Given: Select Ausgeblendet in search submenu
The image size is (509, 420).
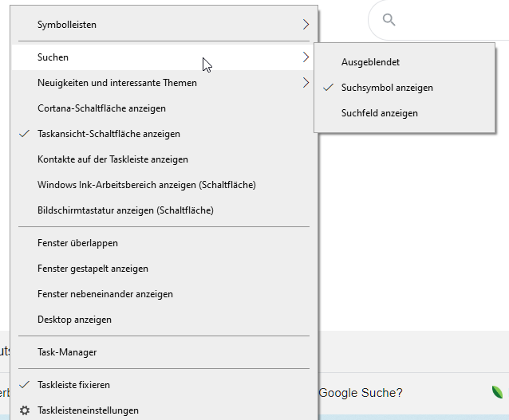Looking at the screenshot, I should (404, 62).
